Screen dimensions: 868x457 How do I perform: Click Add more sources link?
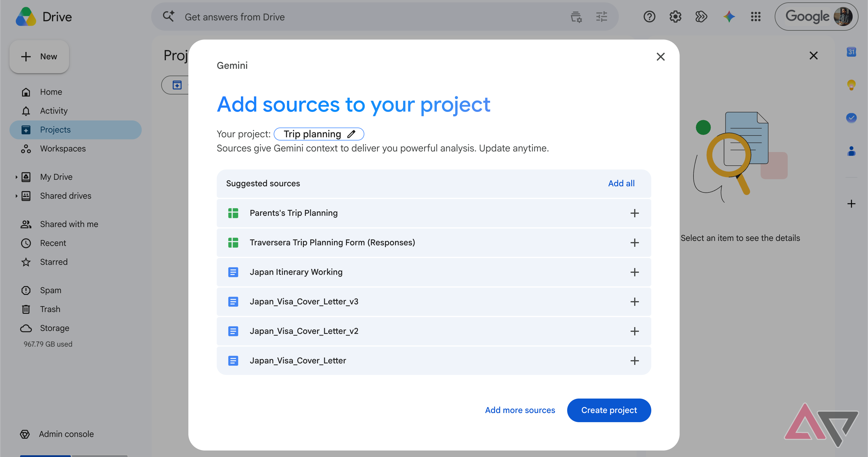pyautogui.click(x=520, y=410)
